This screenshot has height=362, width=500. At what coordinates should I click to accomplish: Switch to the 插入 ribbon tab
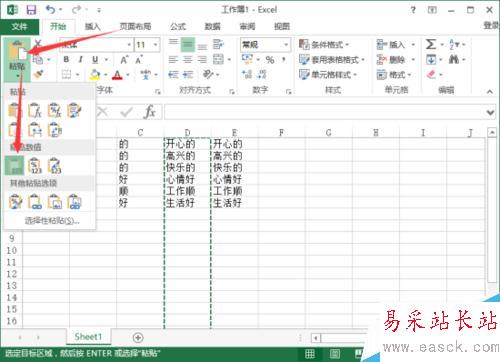[92, 27]
